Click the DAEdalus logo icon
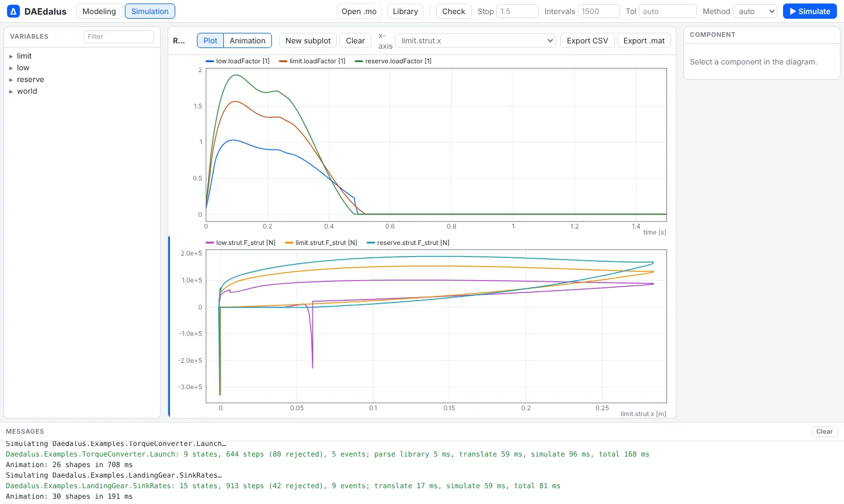 [x=13, y=11]
